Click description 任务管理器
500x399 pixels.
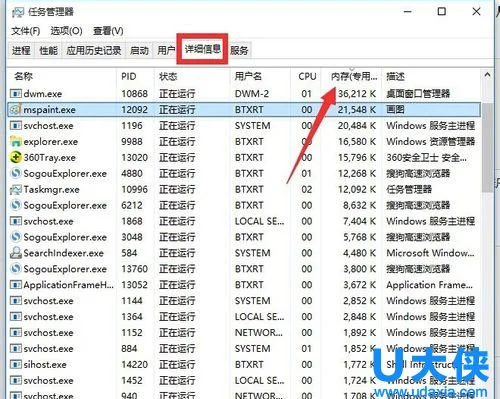(409, 189)
